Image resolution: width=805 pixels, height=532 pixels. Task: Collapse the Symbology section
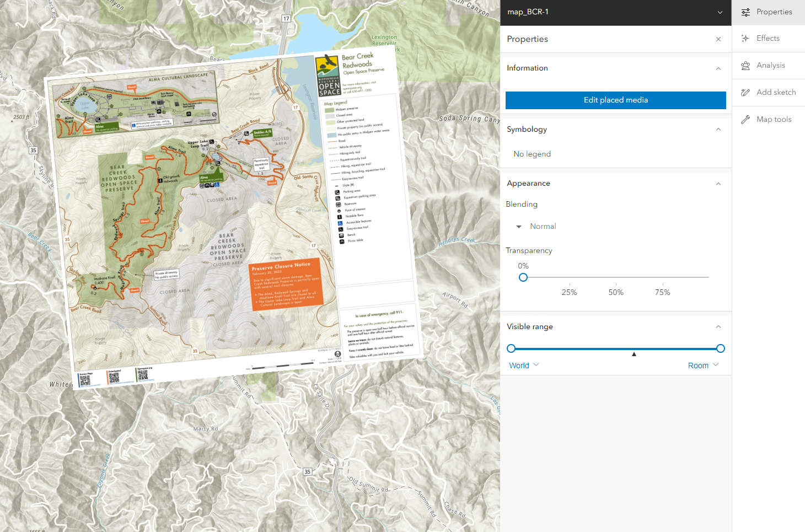(x=718, y=129)
